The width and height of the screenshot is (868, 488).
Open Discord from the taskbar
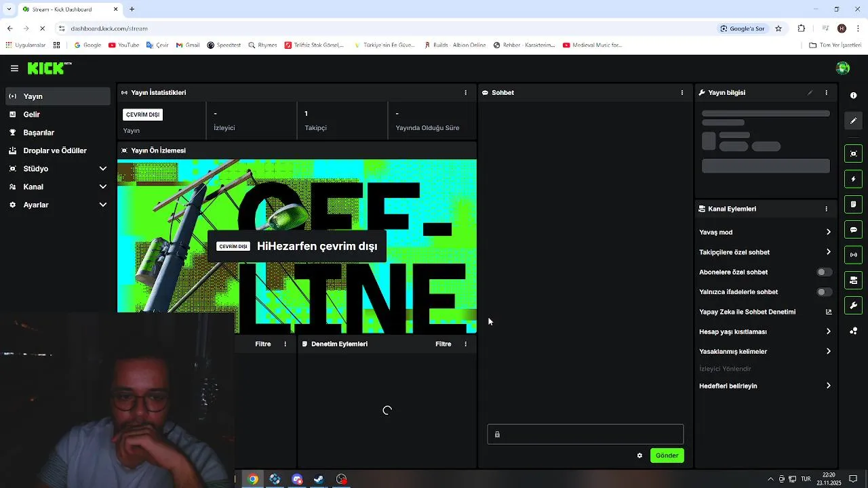click(x=297, y=479)
